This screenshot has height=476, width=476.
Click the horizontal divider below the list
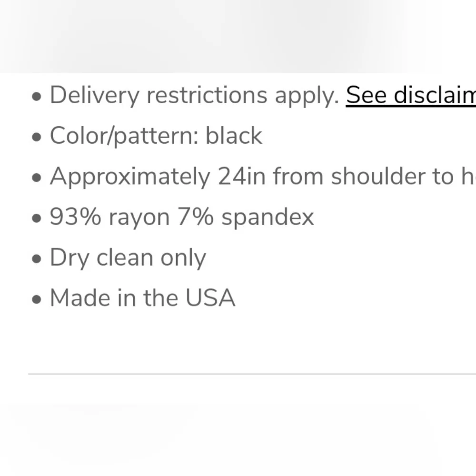click(252, 374)
